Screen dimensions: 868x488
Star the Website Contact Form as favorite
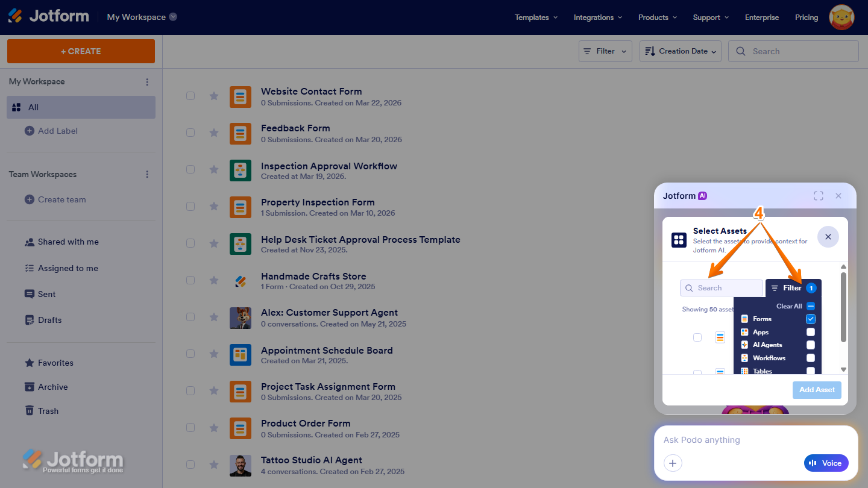click(213, 96)
